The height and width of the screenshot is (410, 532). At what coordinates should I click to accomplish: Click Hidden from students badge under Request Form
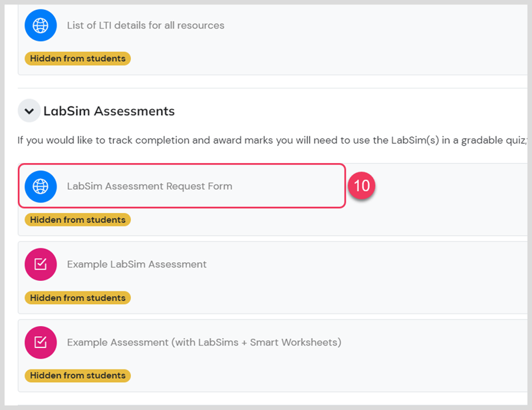pos(78,220)
